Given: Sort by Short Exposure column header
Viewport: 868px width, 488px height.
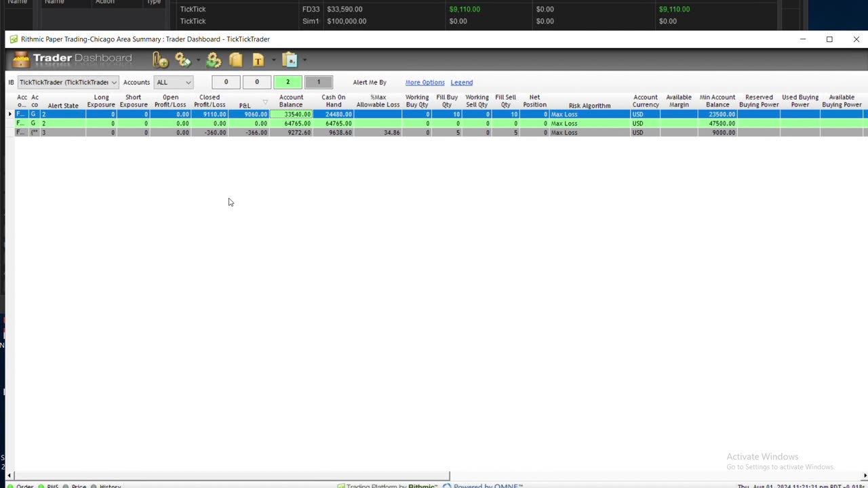Looking at the screenshot, I should 134,101.
